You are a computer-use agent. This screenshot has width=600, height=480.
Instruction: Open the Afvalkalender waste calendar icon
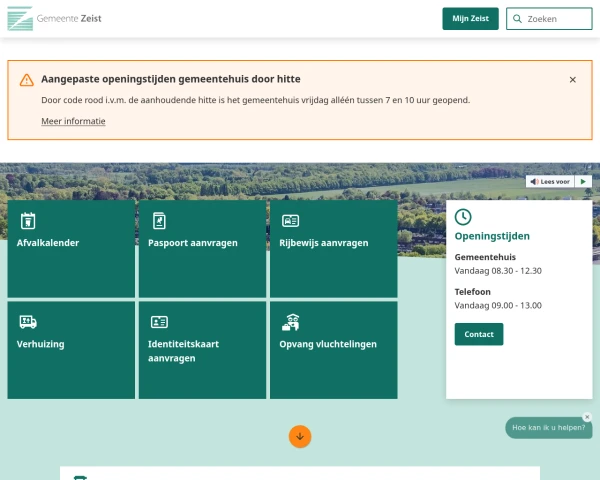click(28, 221)
